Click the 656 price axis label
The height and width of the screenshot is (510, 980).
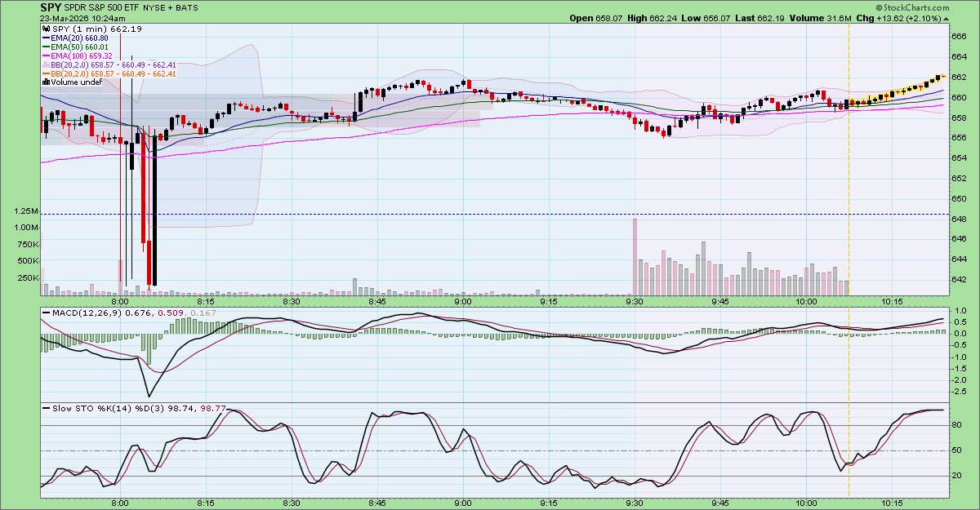[x=960, y=138]
